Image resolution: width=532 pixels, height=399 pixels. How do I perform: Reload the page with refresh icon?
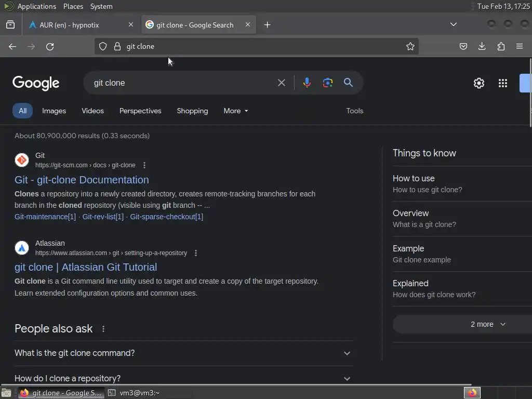pyautogui.click(x=50, y=46)
